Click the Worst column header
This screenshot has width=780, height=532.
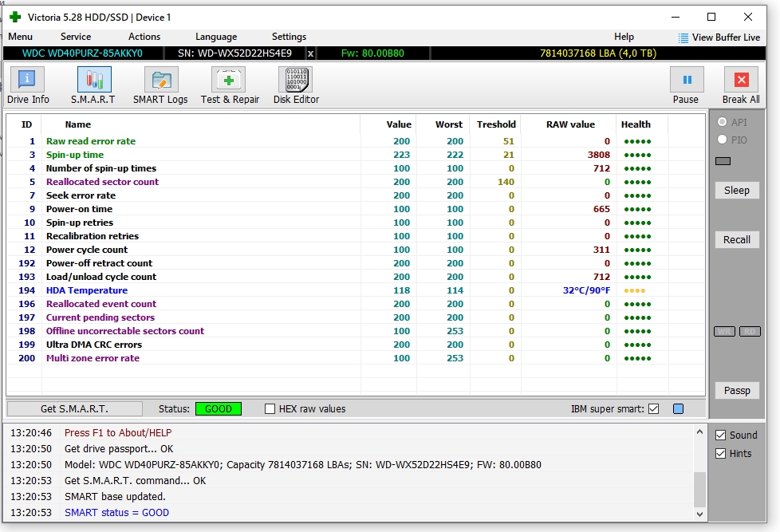point(449,124)
